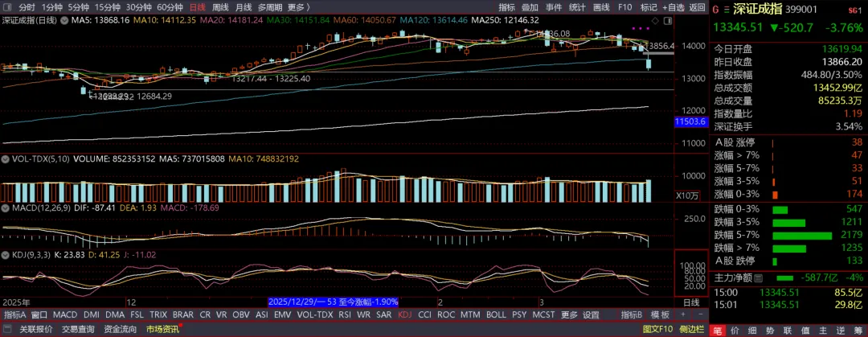Image resolution: width=868 pixels, height=337 pixels.
Task: Select the VOL-TDX tab in the indicator bar
Action: (x=315, y=314)
